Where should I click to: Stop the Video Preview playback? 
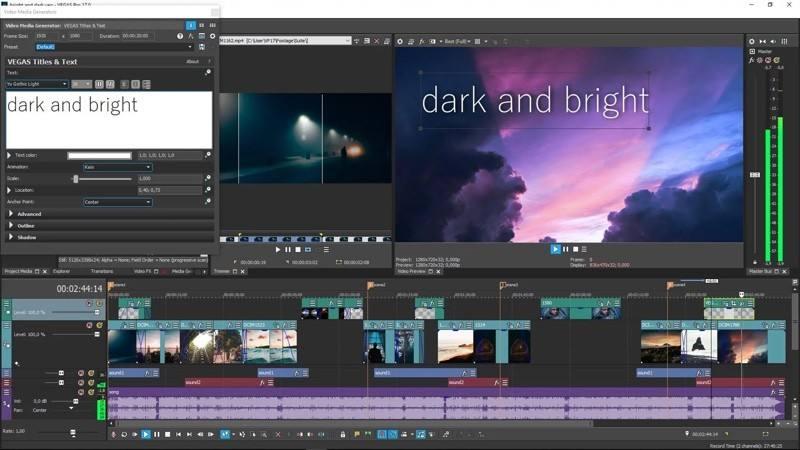tap(575, 249)
